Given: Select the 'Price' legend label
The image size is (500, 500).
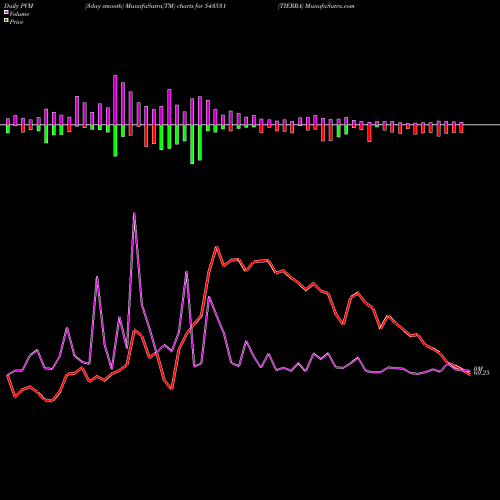Looking at the screenshot, I should [16, 22].
